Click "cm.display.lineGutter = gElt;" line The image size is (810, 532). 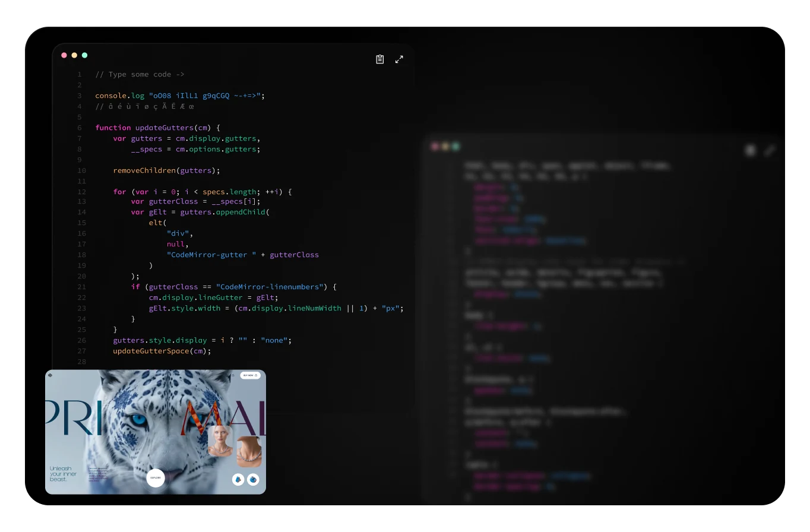coord(213,297)
